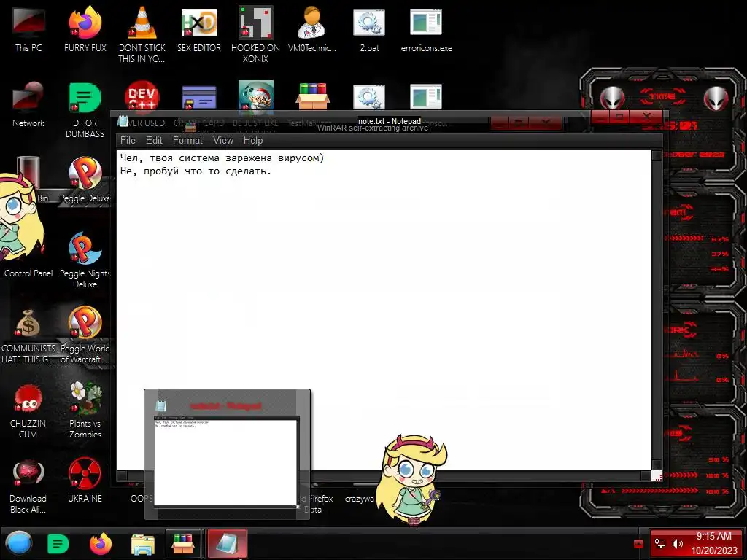Open COMMUNISTS HATE THIS money bag icon

(28, 335)
